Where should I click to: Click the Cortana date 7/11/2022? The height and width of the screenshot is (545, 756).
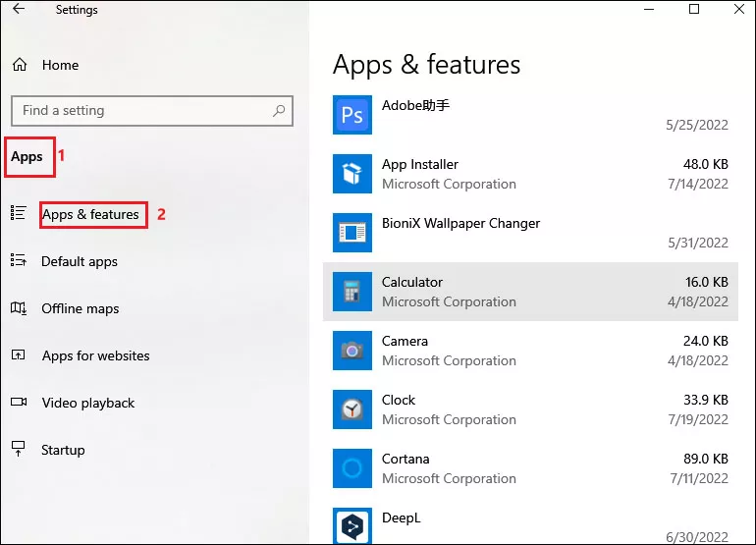tap(699, 478)
